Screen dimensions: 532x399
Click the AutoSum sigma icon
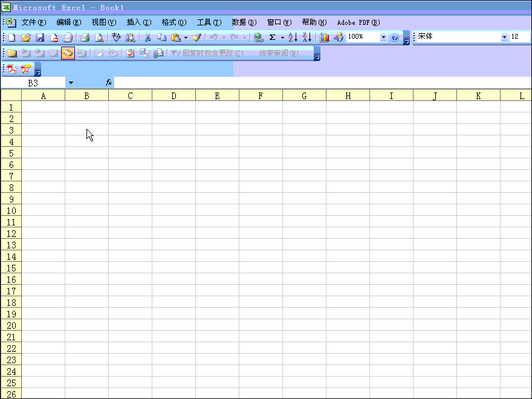[x=272, y=37]
